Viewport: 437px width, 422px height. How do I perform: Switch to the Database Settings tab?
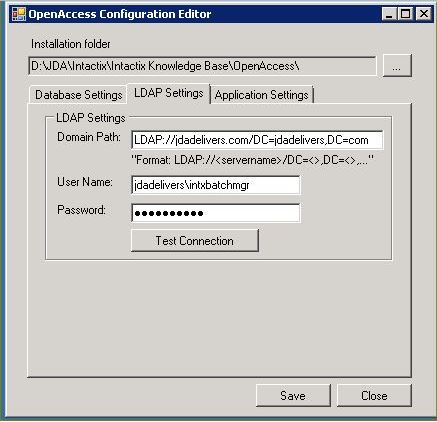(79, 95)
